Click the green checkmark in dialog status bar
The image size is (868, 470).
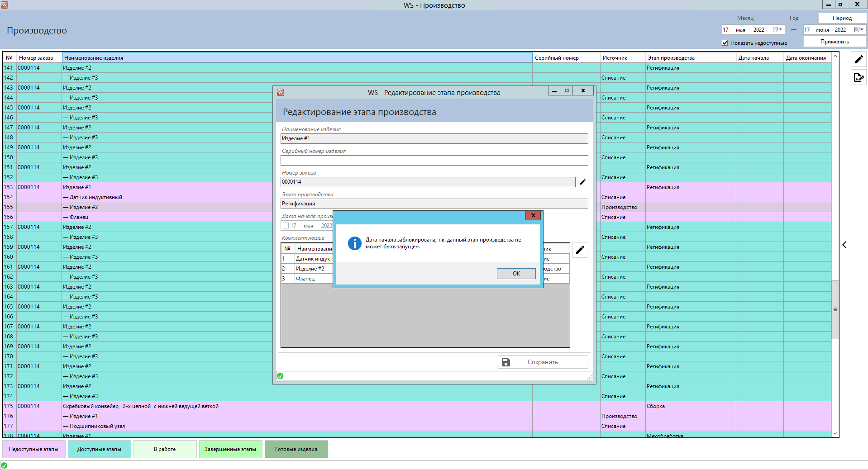280,376
